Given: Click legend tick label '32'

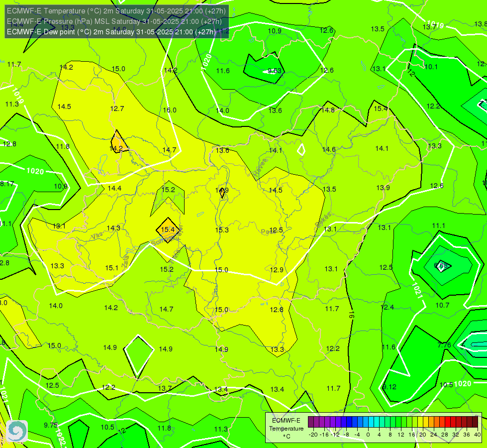Looking at the screenshot, I should 456,435.
